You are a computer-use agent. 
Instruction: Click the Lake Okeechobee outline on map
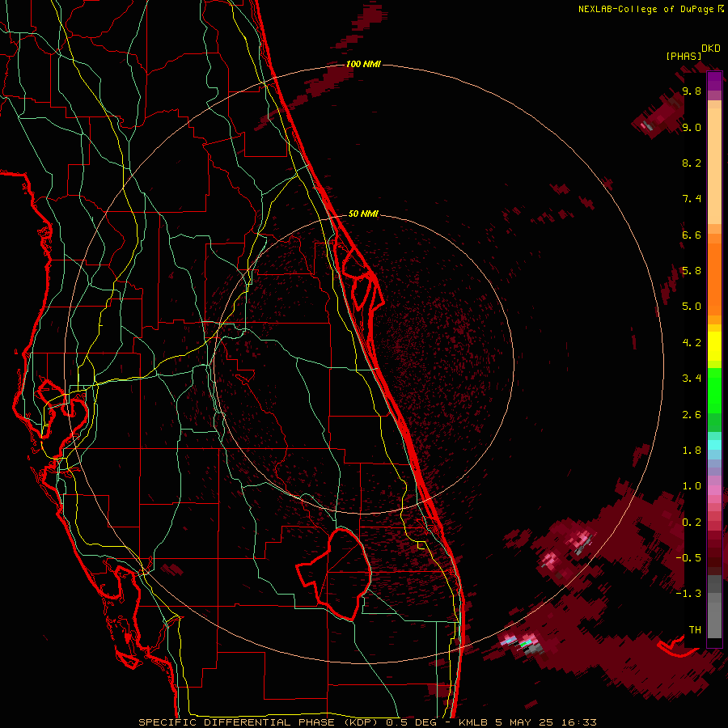[x=335, y=574]
